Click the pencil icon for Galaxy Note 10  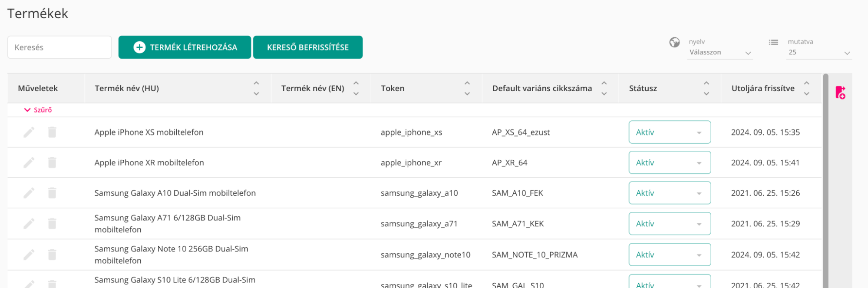point(29,255)
